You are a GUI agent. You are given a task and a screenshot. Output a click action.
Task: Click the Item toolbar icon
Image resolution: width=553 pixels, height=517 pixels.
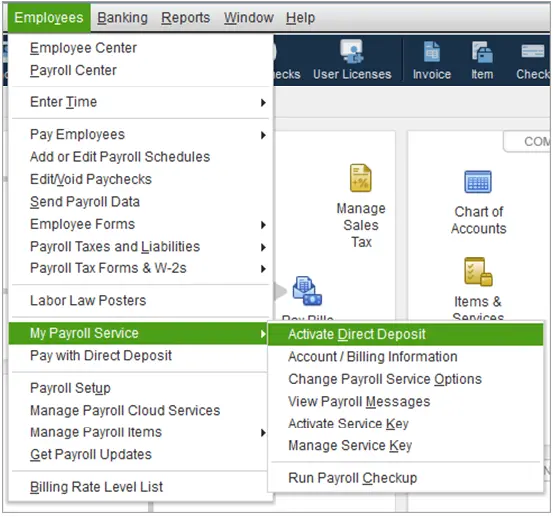pyautogui.click(x=482, y=60)
